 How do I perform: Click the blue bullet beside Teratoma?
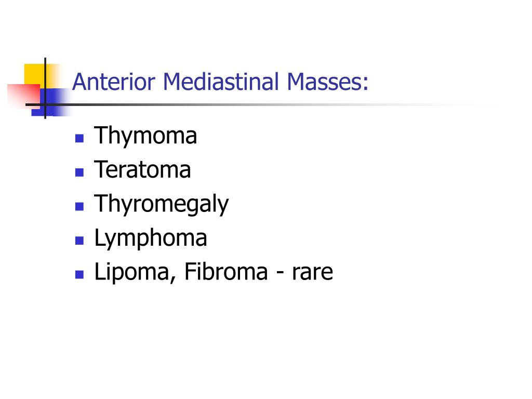click(x=79, y=172)
